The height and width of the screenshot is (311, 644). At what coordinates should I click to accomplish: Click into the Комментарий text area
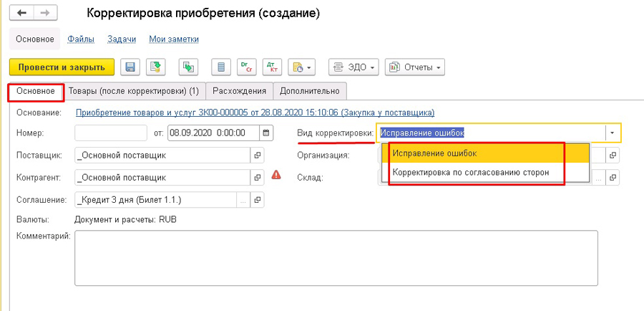pos(336,258)
